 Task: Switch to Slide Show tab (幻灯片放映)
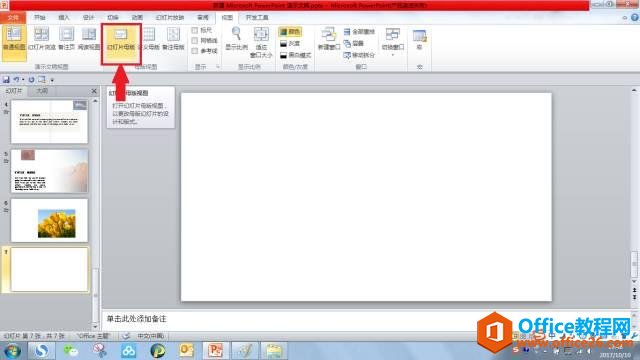170,18
